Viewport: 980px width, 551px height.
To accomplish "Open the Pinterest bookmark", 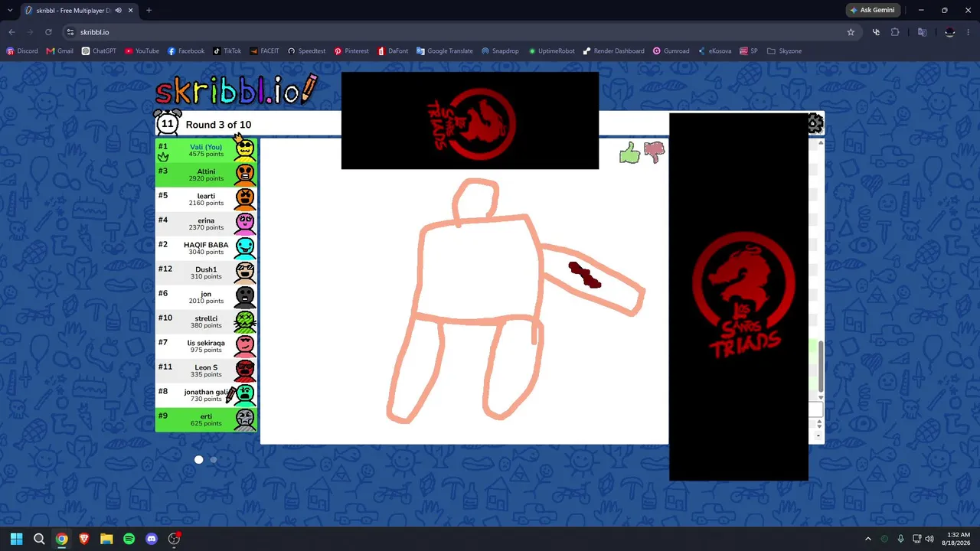I will 351,51.
